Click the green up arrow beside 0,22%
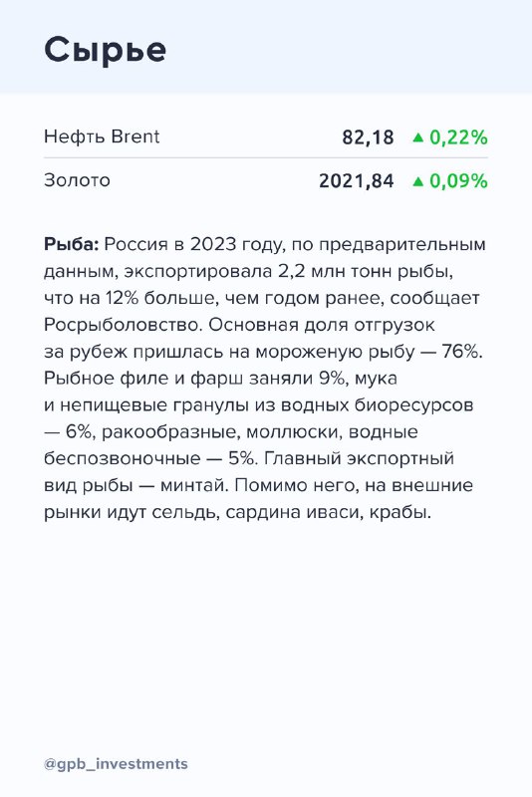This screenshot has height=797, width=532. (418, 137)
